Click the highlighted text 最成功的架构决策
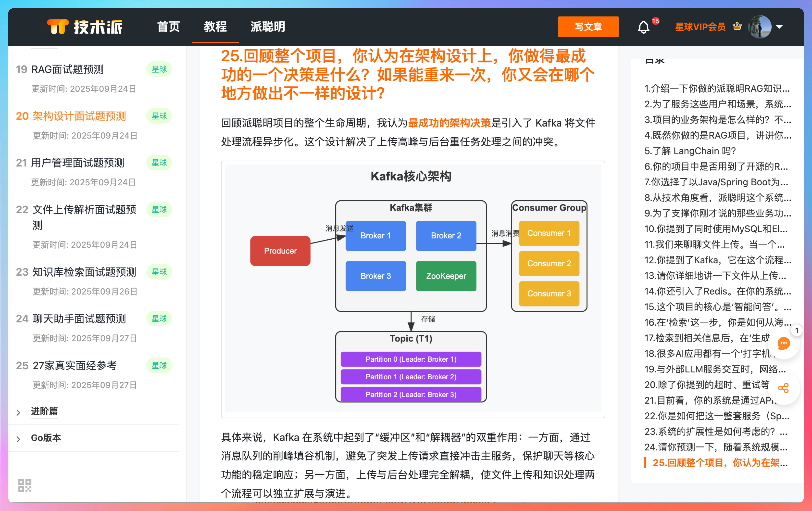The height and width of the screenshot is (511, 812). pyautogui.click(x=450, y=123)
